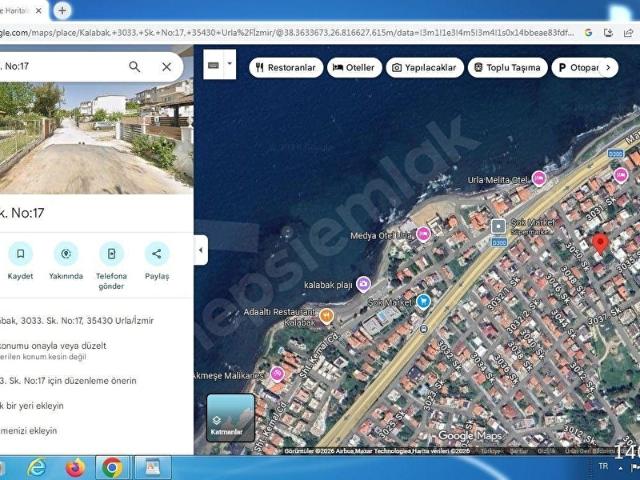
Task: Open 'No:17 için düzenleme önerin' link
Action: point(68,381)
